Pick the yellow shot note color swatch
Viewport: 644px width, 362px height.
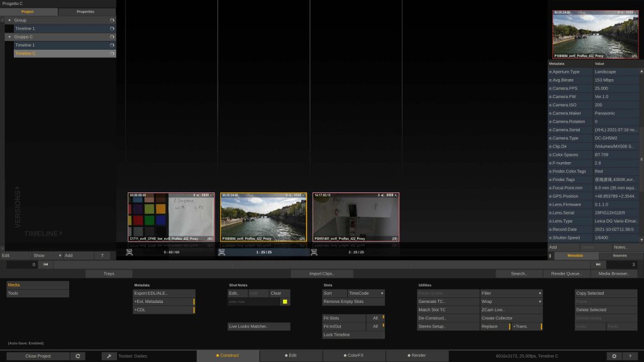pos(285,302)
